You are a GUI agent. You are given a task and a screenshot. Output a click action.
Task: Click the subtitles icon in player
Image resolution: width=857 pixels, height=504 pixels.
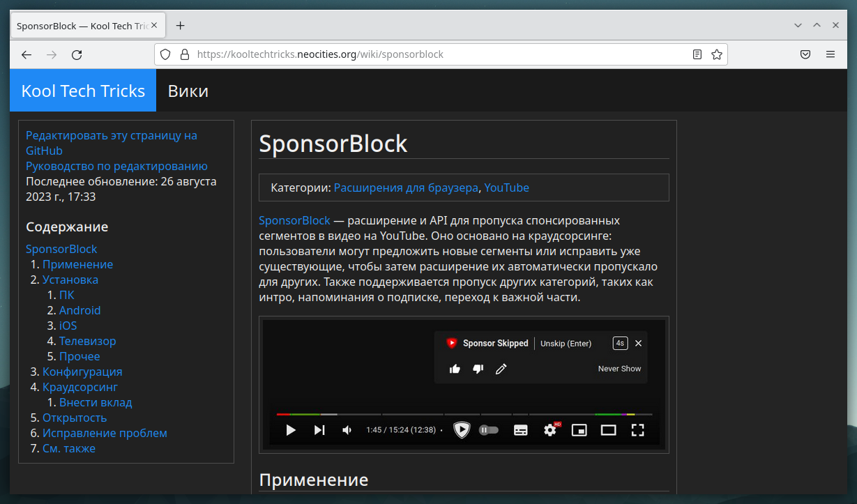(521, 430)
